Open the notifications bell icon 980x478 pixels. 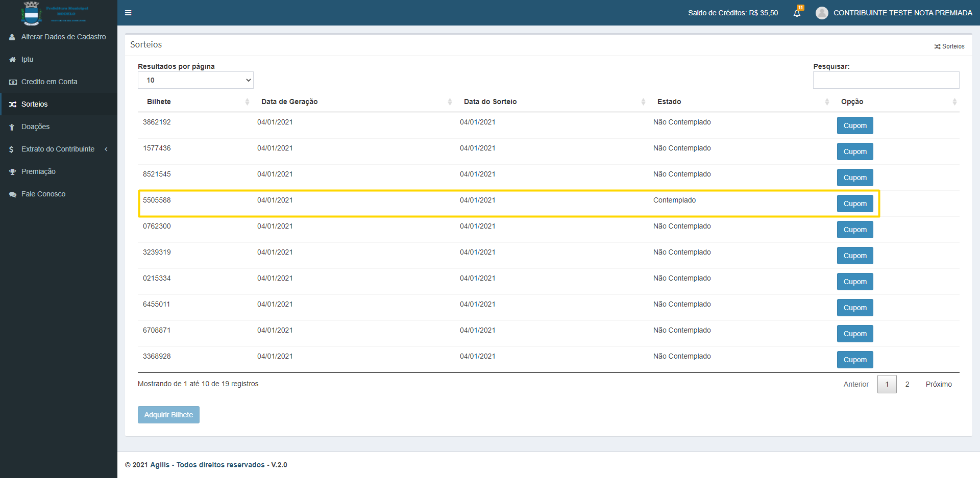tap(797, 13)
